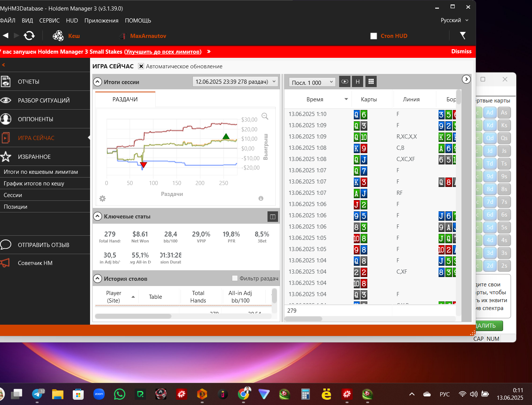Click the H button above hands table
The height and width of the screenshot is (405, 532).
click(358, 81)
